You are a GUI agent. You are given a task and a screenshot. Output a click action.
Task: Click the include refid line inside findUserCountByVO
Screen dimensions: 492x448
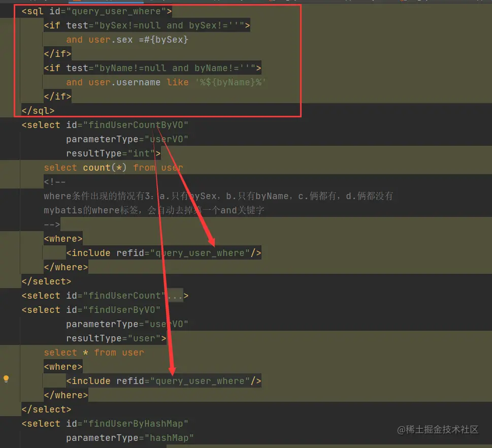point(163,253)
